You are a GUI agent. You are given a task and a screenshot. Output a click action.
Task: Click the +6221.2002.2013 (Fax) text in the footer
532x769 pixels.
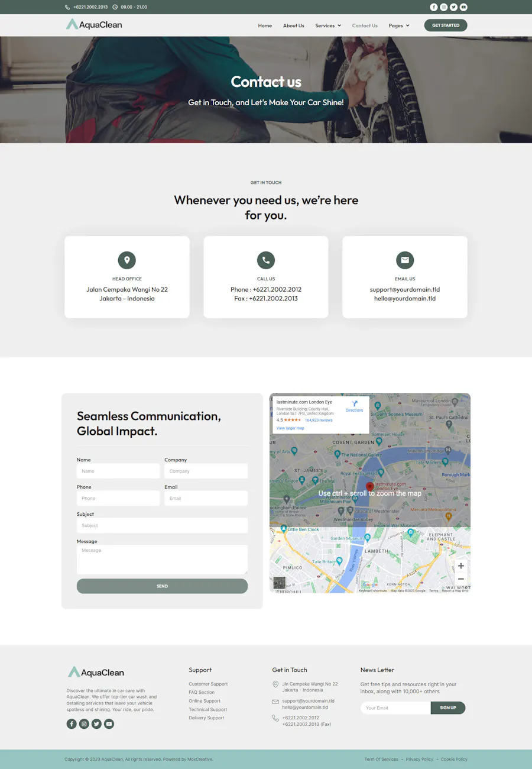click(306, 724)
